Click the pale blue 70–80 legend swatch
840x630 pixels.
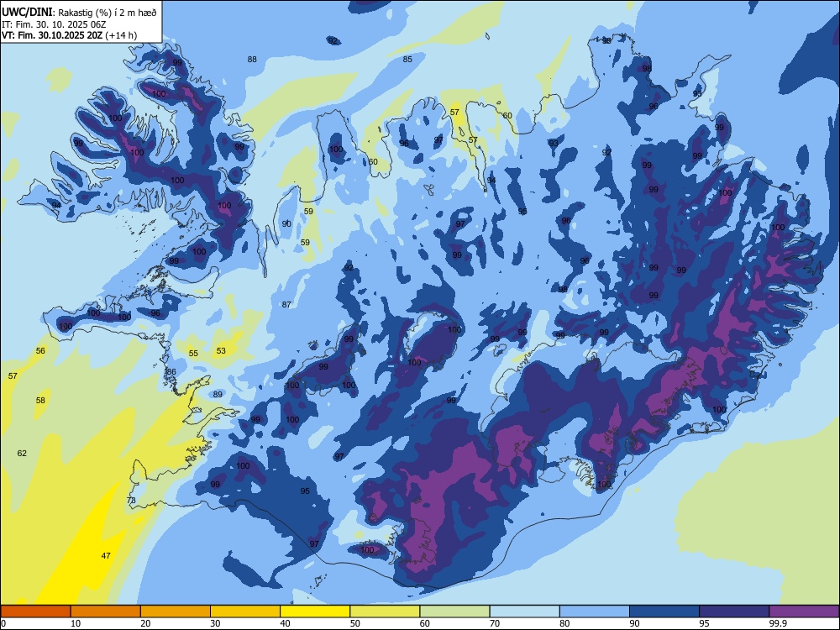[x=524, y=612]
